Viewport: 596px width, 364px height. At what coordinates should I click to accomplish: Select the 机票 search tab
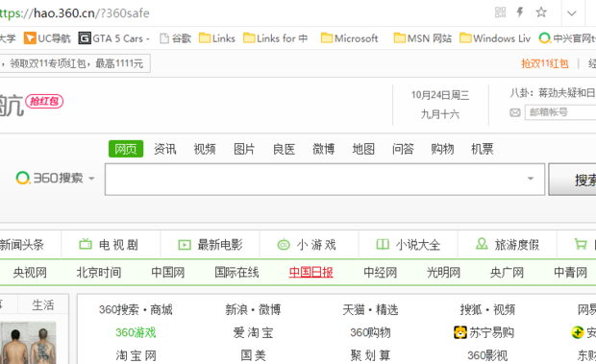[482, 149]
